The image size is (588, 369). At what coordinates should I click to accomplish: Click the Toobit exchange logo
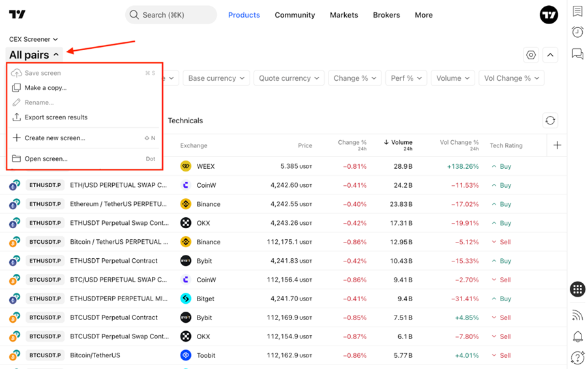point(186,355)
